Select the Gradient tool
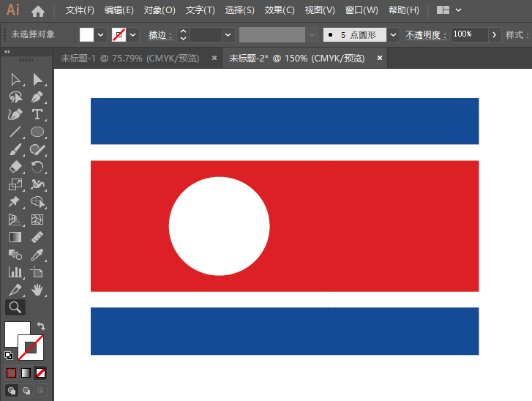The width and height of the screenshot is (532, 401). click(15, 237)
